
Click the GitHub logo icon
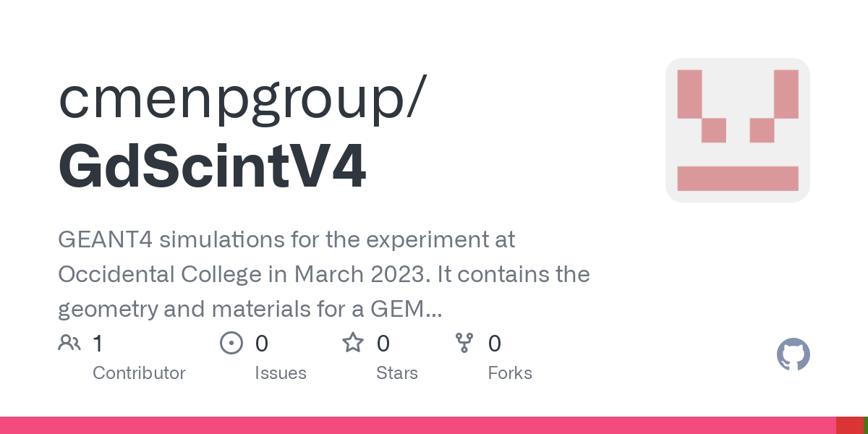(x=793, y=355)
